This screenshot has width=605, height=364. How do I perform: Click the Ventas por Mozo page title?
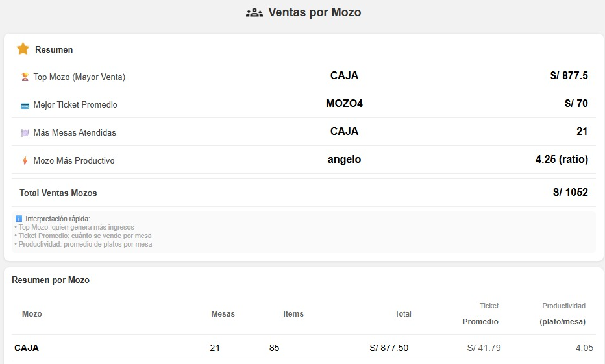pos(314,12)
